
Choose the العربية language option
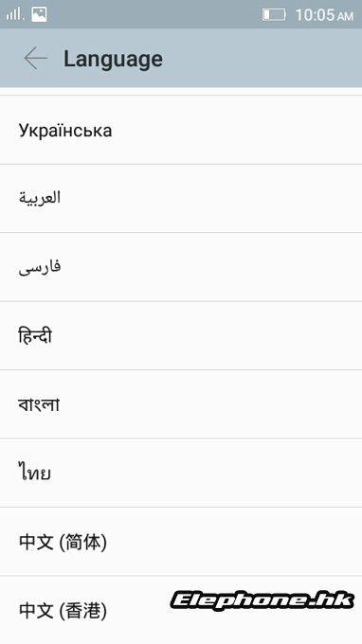[181, 198]
